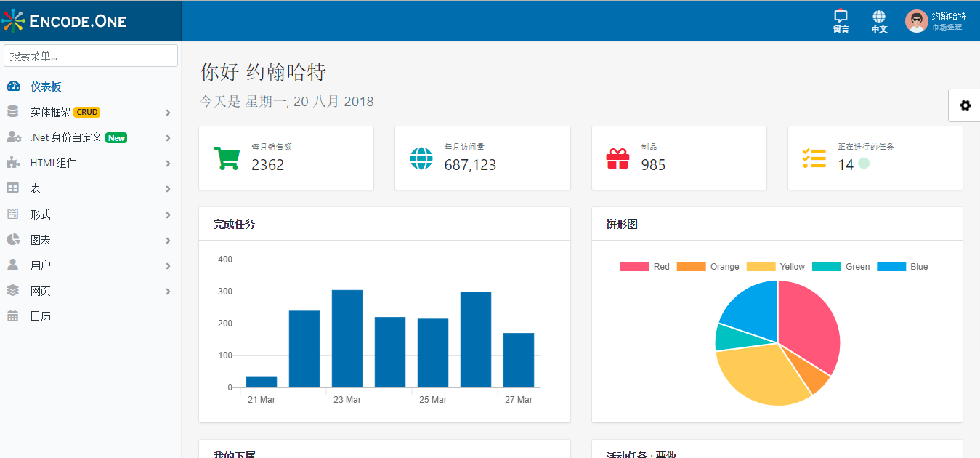Viewport: 980px width, 458px height.
Task: Click the 400 label on the chart axis
Action: tap(224, 260)
